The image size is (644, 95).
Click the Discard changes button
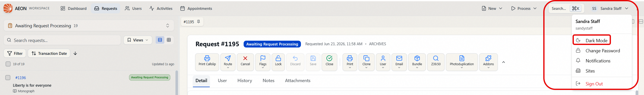point(295,62)
